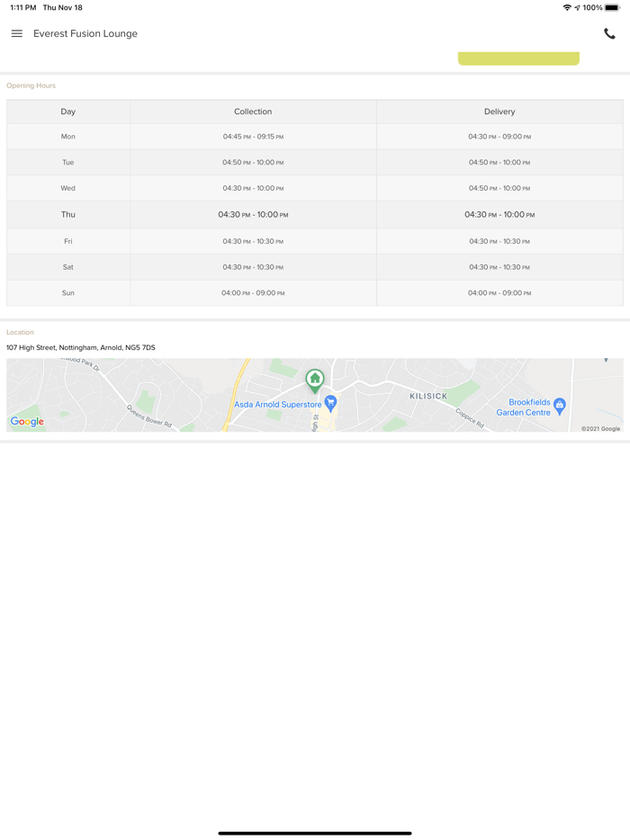Click the Google logo on the map

click(x=27, y=422)
